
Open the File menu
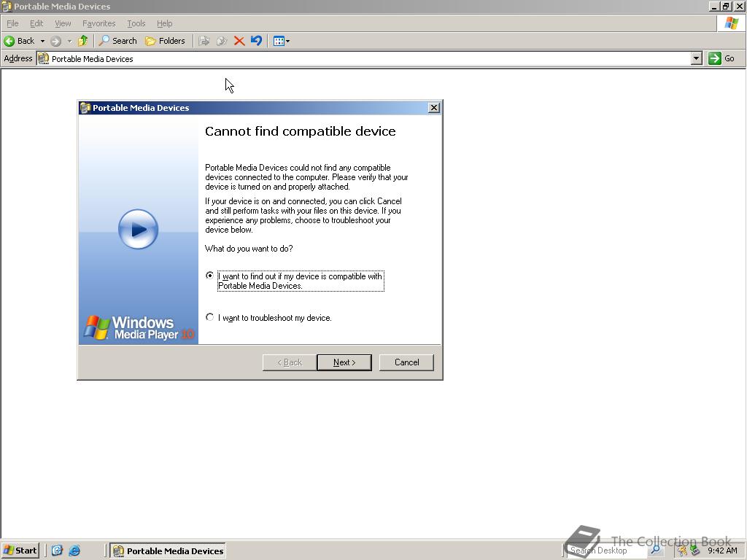tap(12, 23)
